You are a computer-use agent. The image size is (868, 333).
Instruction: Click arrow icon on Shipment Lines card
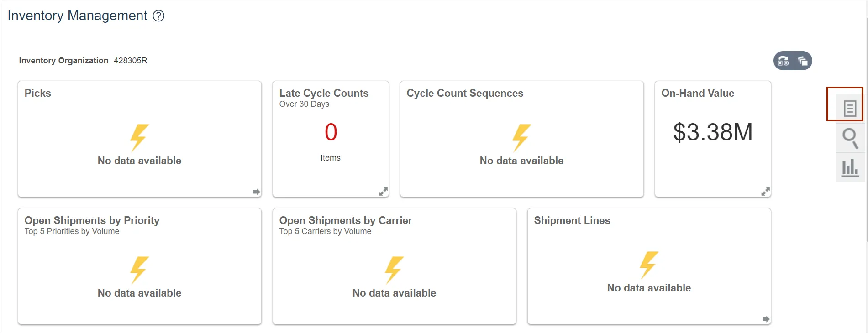(766, 319)
